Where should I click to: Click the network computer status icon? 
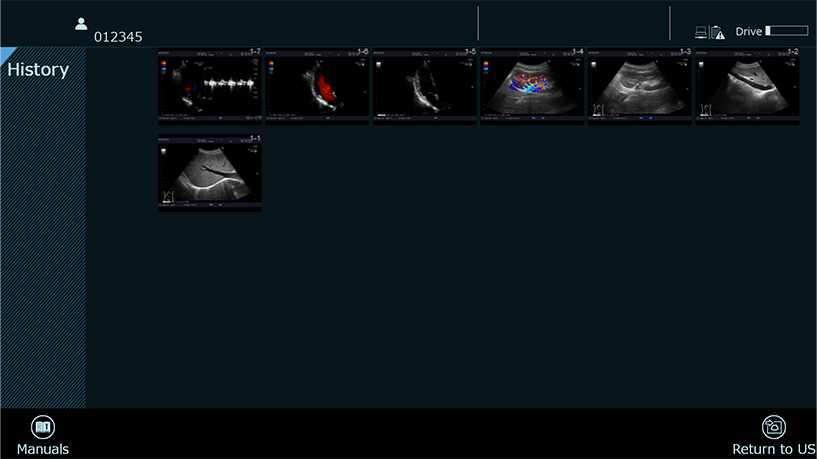701,32
